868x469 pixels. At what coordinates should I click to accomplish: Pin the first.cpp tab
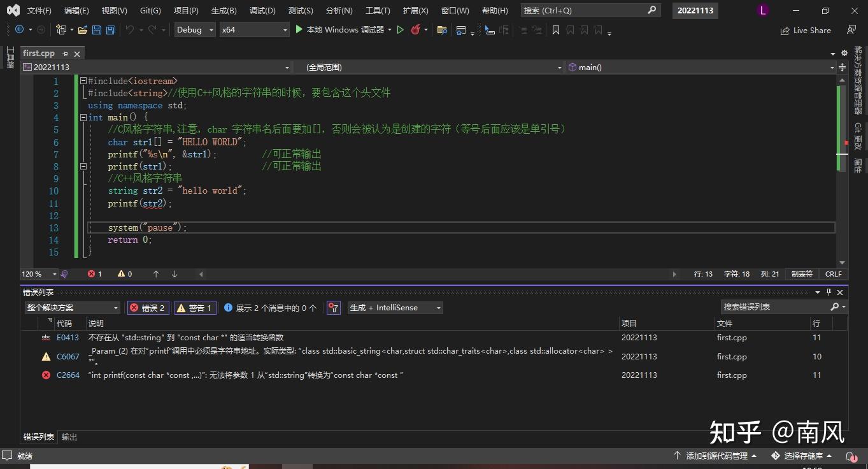point(65,54)
